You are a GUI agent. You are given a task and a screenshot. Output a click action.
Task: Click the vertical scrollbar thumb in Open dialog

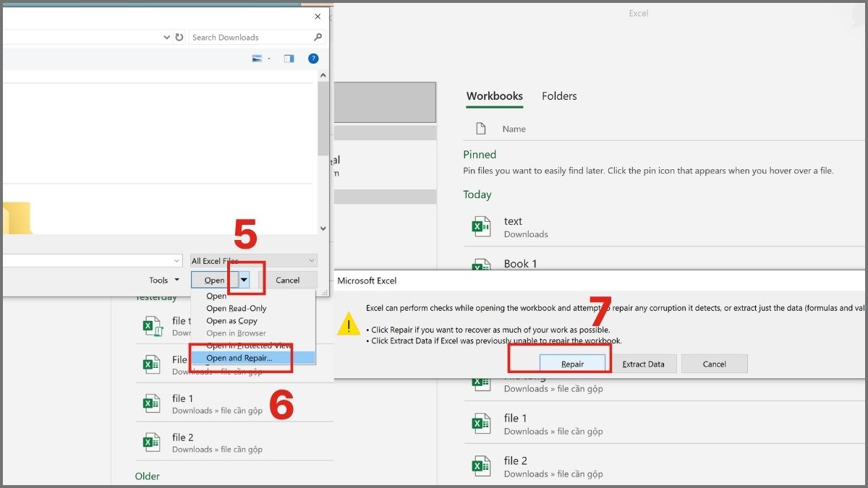[x=323, y=119]
